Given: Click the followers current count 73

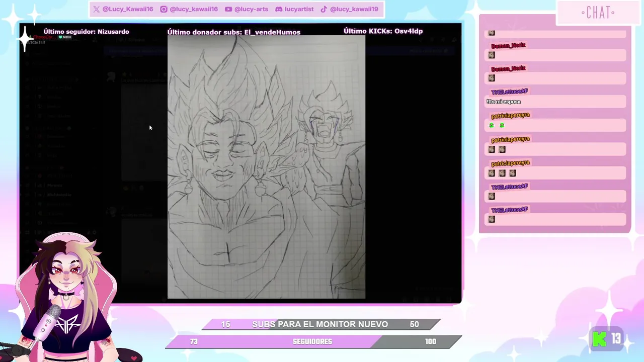Looking at the screenshot, I should click(194, 341).
